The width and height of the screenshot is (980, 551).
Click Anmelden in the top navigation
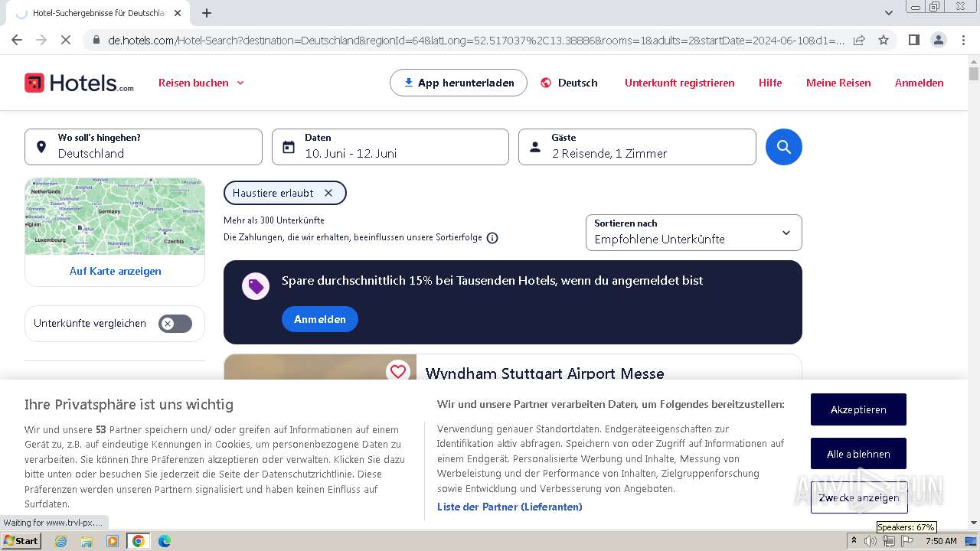[x=919, y=83]
